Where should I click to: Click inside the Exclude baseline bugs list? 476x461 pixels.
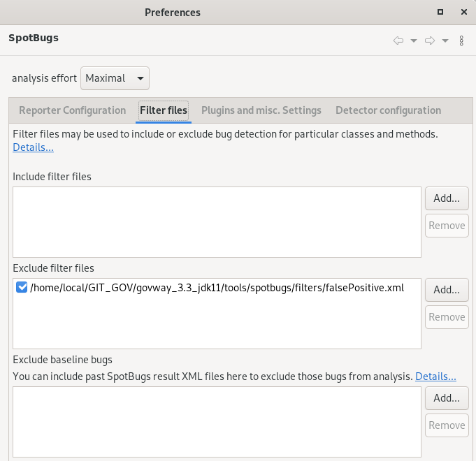pos(217,422)
